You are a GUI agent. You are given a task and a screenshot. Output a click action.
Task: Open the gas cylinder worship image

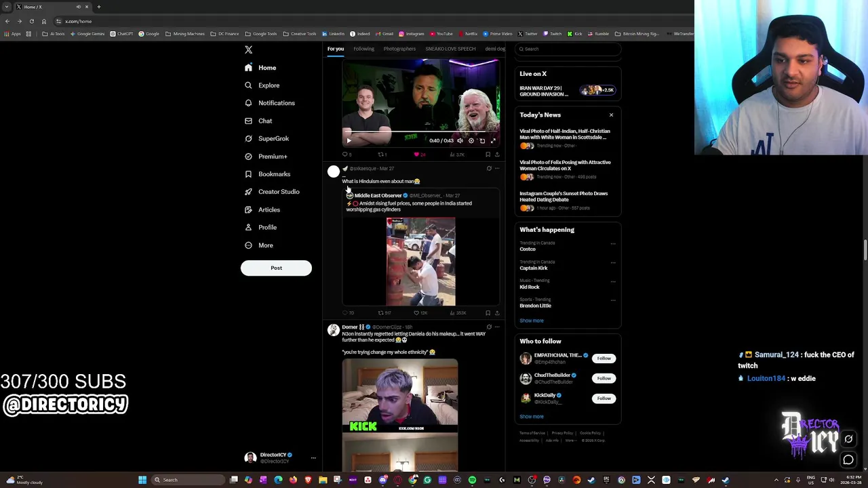click(x=421, y=262)
